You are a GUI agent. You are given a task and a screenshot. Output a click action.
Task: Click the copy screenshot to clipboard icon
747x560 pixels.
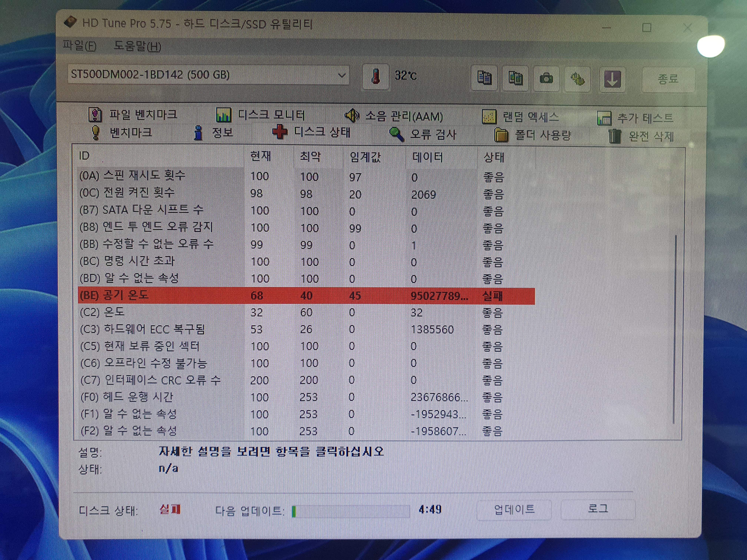(x=515, y=78)
